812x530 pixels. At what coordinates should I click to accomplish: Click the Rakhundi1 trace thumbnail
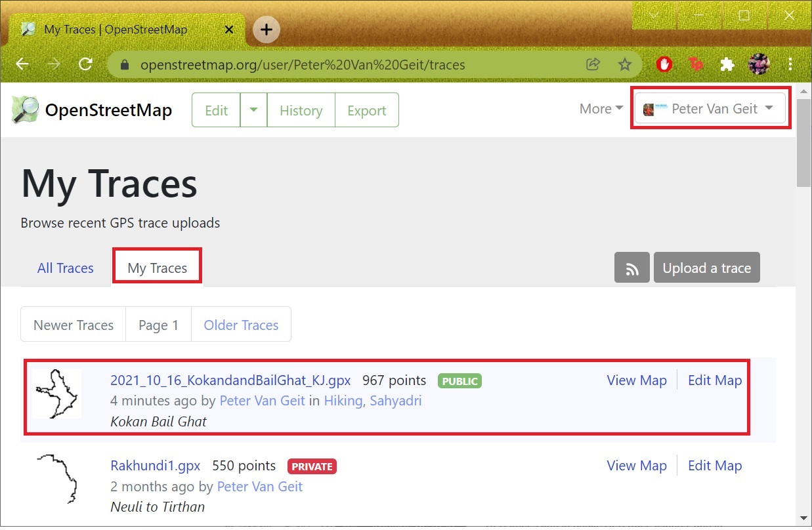pyautogui.click(x=56, y=479)
